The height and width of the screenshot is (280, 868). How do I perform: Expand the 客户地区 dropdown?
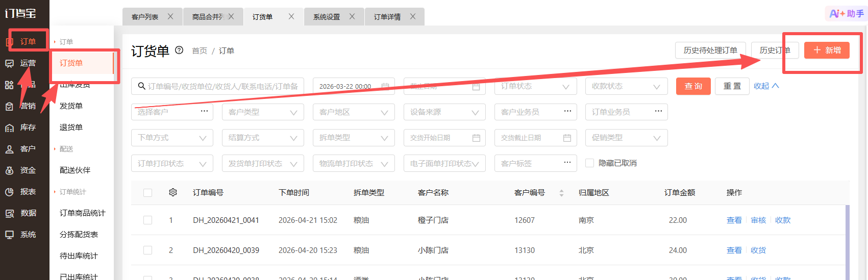coord(354,112)
